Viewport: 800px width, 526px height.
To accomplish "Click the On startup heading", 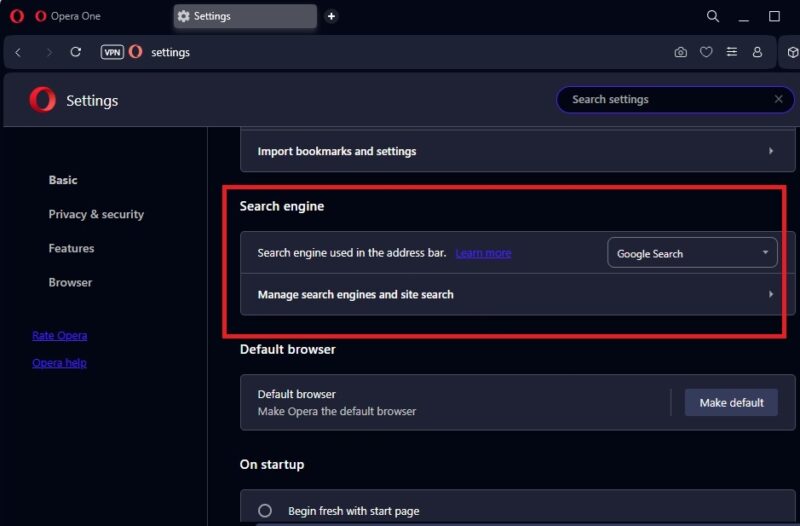I will 272,464.
